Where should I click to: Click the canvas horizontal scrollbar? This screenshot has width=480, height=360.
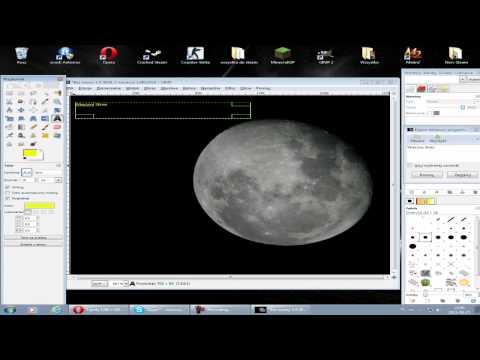click(x=230, y=277)
